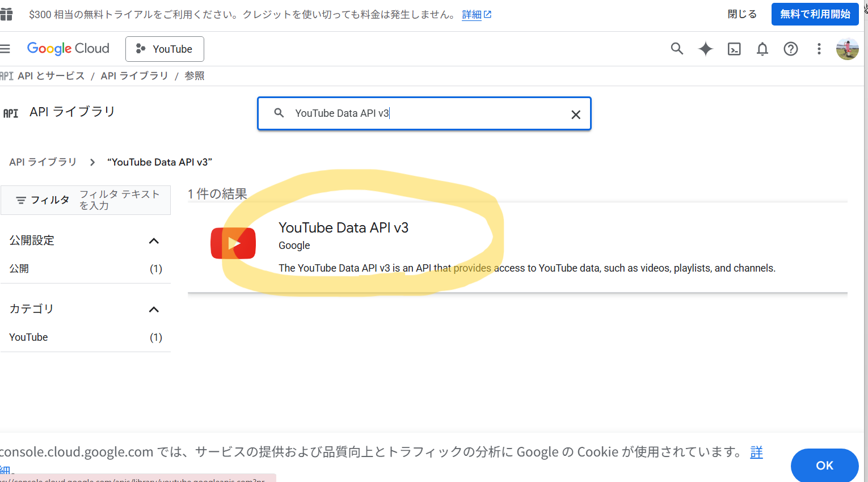The image size is (868, 482).
Task: Open the hamburger navigation menu
Action: click(6, 49)
